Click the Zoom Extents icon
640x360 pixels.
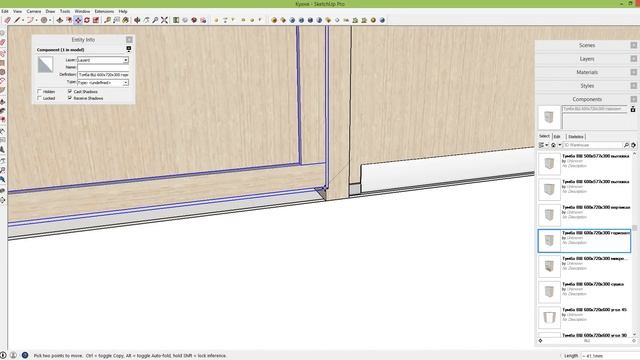click(x=164, y=20)
